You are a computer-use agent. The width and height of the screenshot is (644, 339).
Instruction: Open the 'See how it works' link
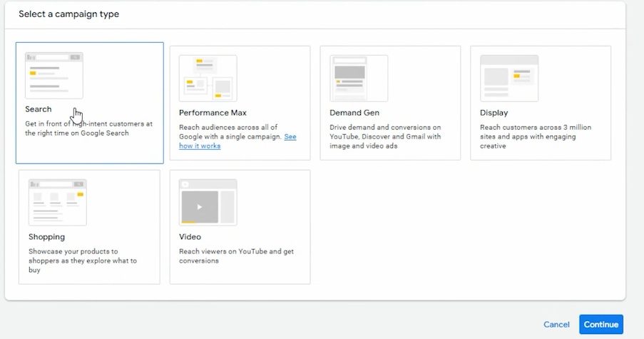pos(237,141)
